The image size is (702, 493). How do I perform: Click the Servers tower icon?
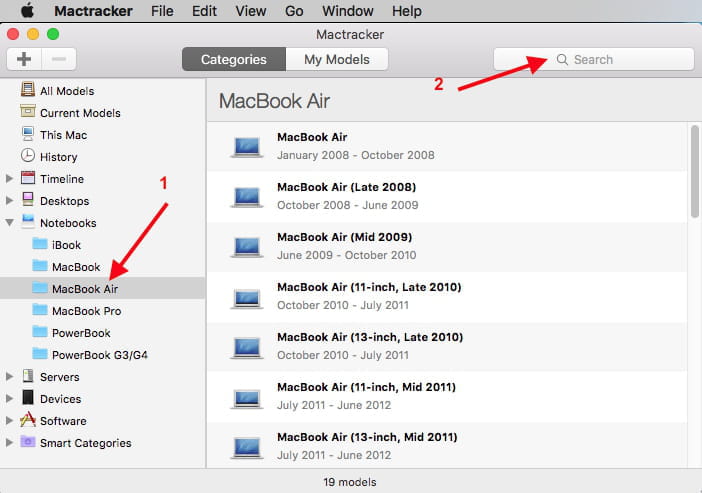click(28, 376)
